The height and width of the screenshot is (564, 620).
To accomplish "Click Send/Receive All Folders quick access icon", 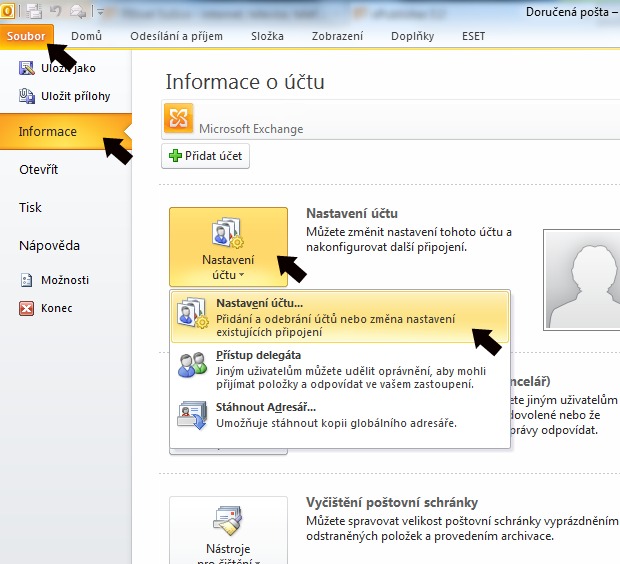I will [x=34, y=11].
